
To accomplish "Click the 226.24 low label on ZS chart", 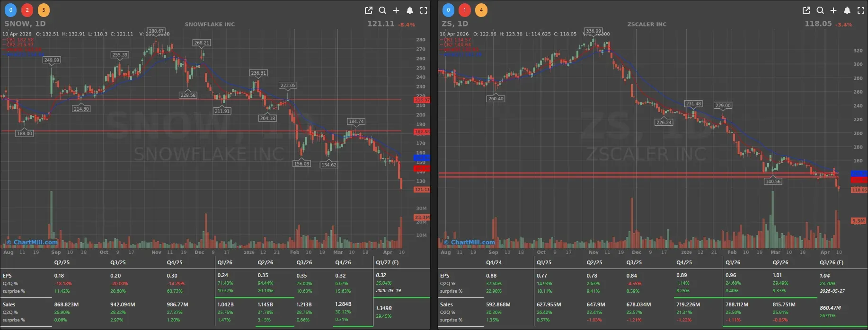I will click(x=664, y=122).
